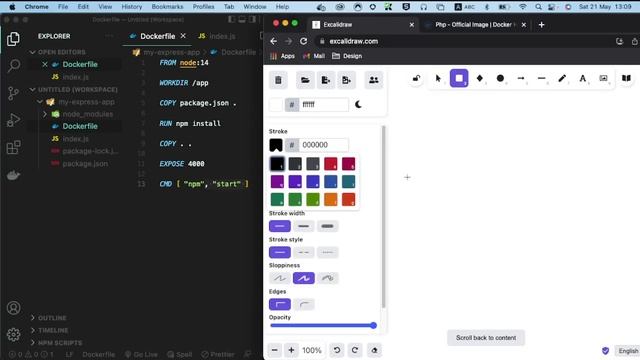
Task: Open VS Code Search activity icon
Action: click(x=13, y=66)
